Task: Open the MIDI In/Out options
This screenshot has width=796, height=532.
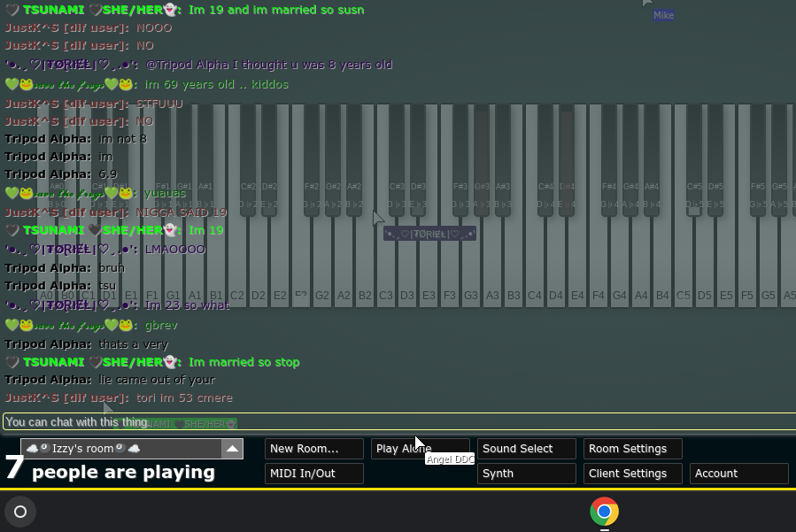Action: tap(314, 474)
